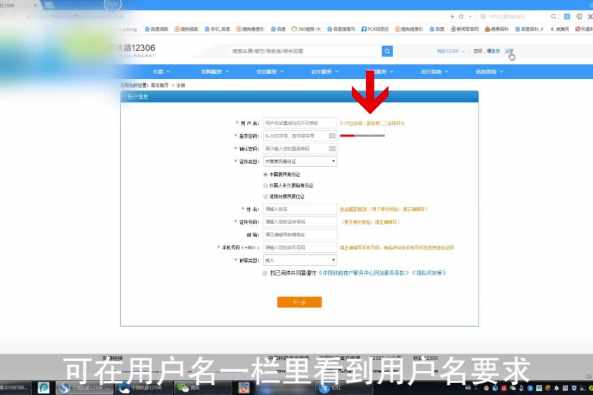
Task: Expand the passenger type dropdown
Action: point(300,260)
